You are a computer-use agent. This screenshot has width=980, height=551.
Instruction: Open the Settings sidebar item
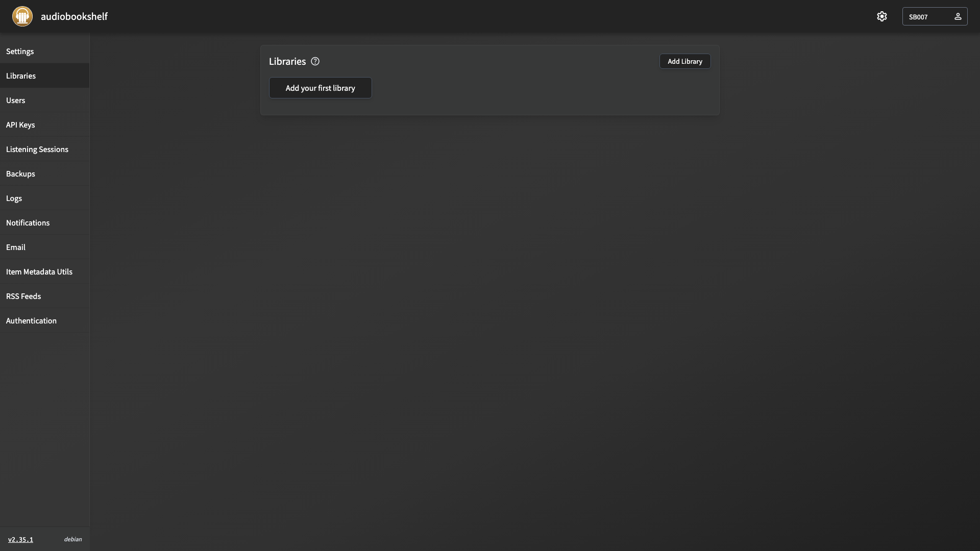click(x=45, y=51)
